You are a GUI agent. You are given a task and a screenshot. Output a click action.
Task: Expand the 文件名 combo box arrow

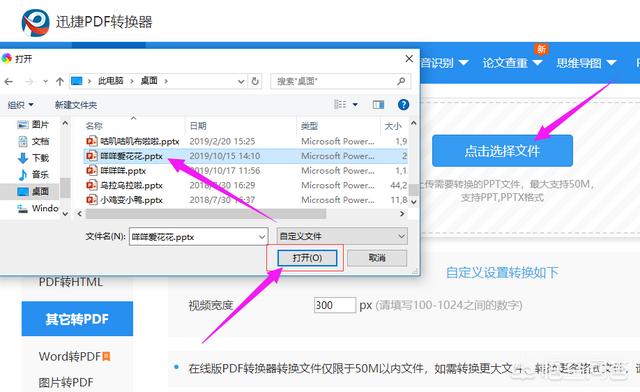tap(262, 236)
